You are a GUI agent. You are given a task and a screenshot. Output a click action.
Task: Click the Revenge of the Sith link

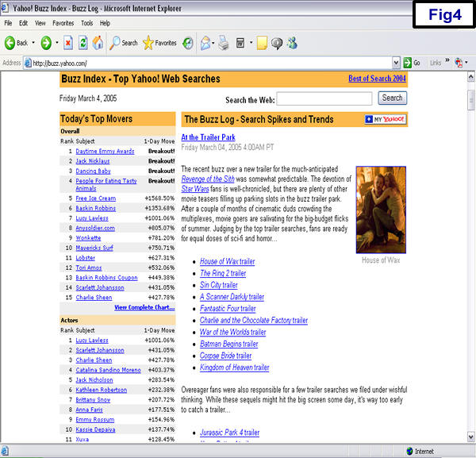[208, 179]
